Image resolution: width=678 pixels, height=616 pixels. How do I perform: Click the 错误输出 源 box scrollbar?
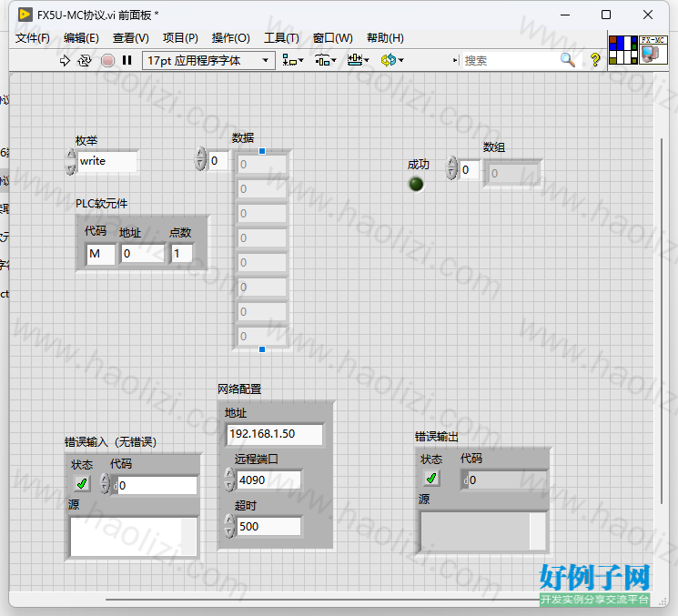[538, 531]
